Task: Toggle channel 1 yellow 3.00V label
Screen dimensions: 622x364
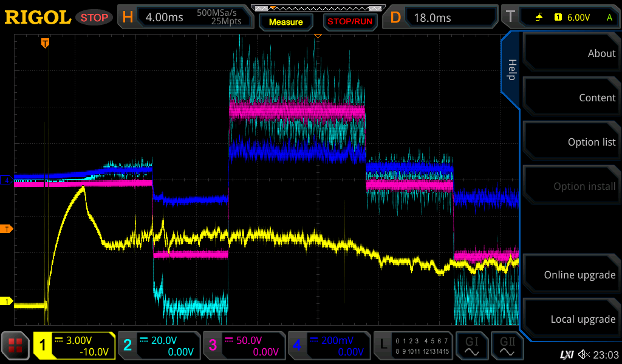Action: [x=74, y=346]
